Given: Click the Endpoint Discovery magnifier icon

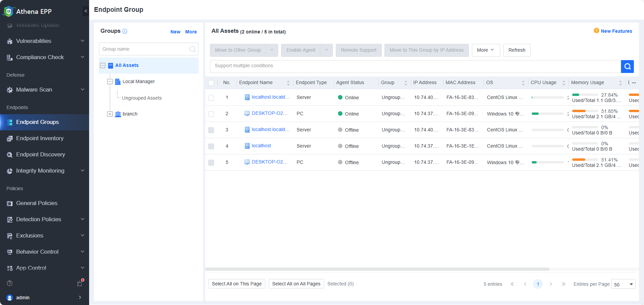Looking at the screenshot, I should coord(10,155).
